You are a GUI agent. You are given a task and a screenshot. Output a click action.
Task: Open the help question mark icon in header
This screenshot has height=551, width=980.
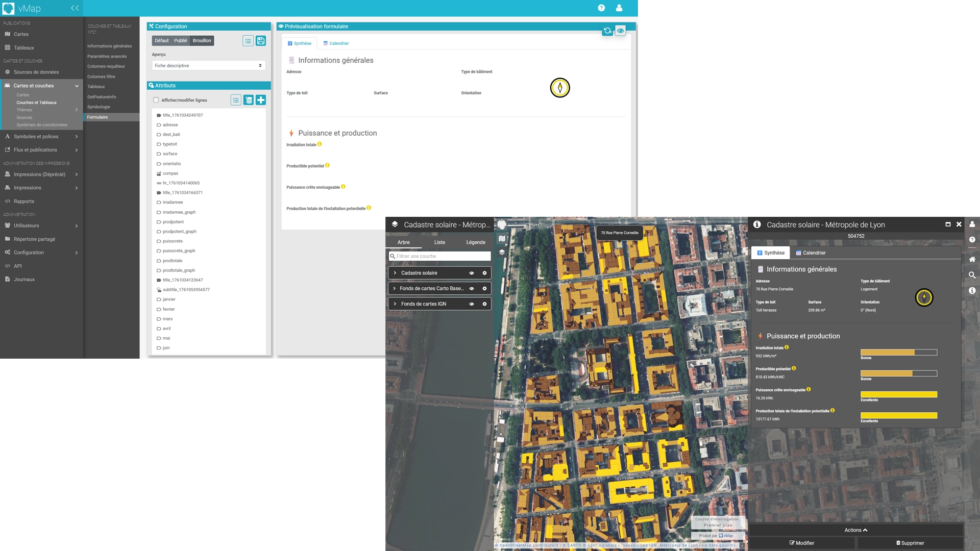tap(601, 8)
